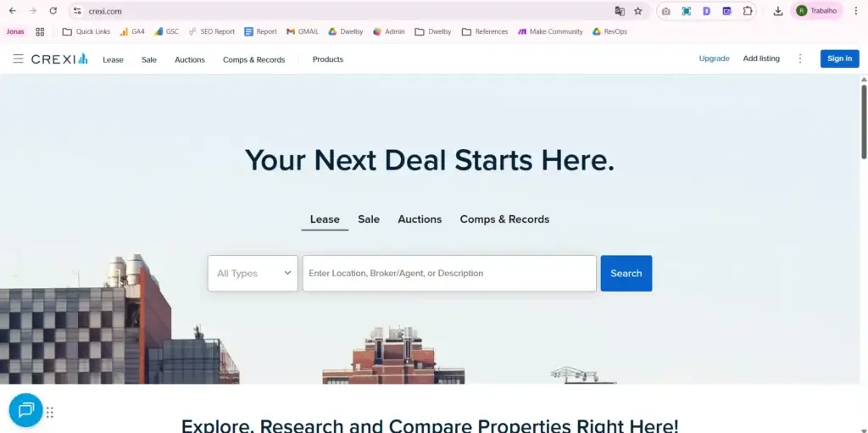Open the apps grid icon in the bookmarks bar
868x433 pixels.
[40, 31]
